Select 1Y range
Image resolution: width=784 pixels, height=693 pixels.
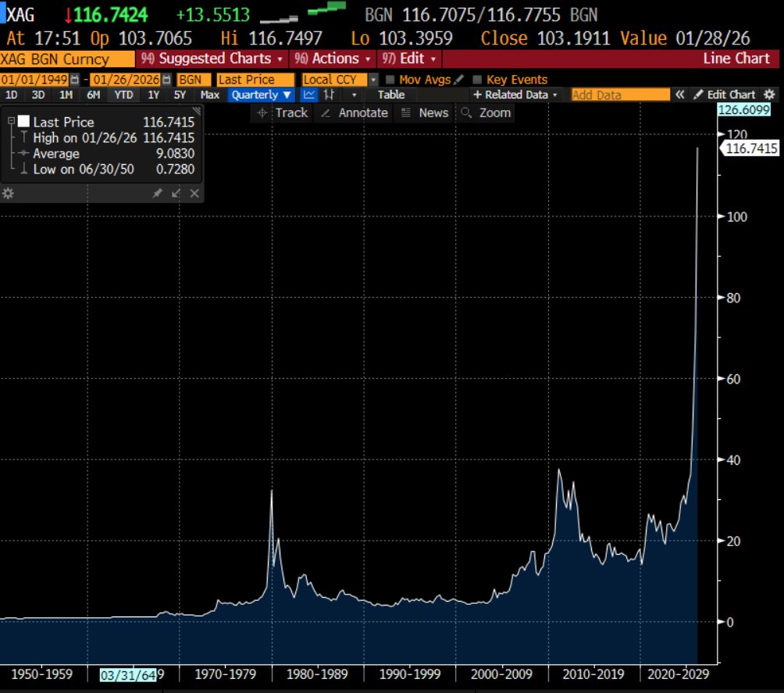point(154,95)
